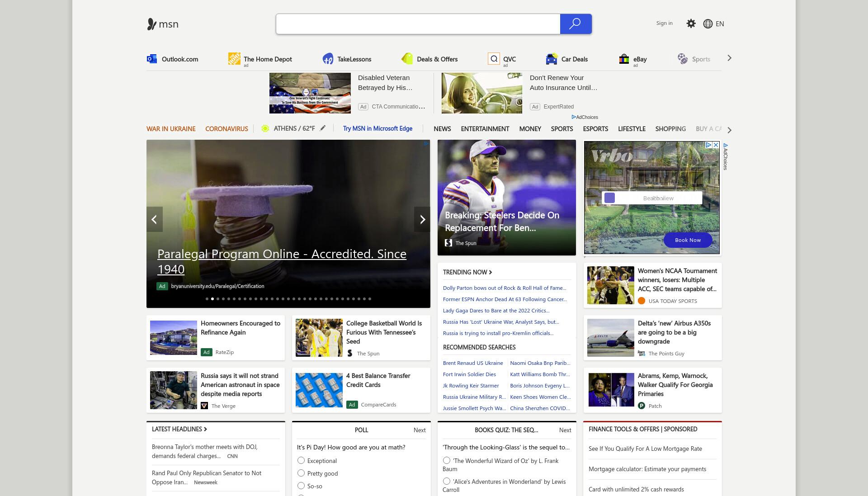Click the eBay shopping bag icon
Image resolution: width=868 pixels, height=496 pixels.
pos(624,59)
